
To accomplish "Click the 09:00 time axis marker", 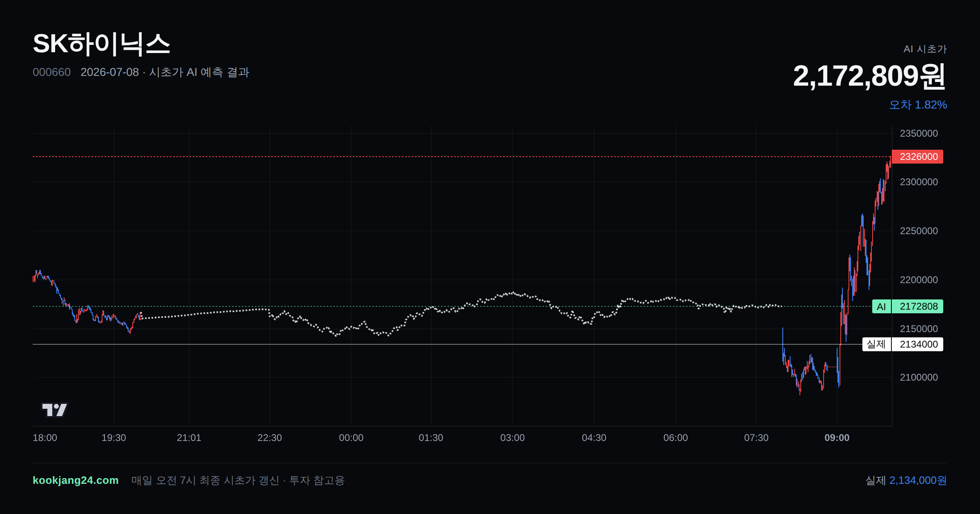I will tap(837, 438).
